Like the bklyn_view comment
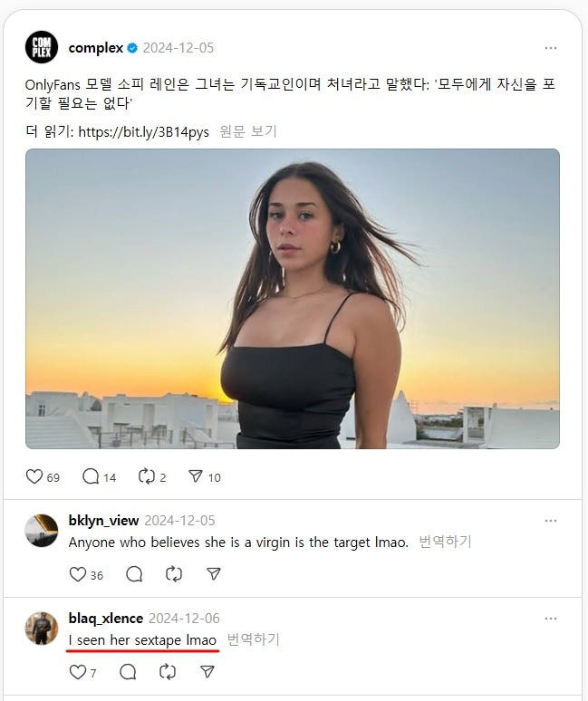588x701 pixels. 78,574
